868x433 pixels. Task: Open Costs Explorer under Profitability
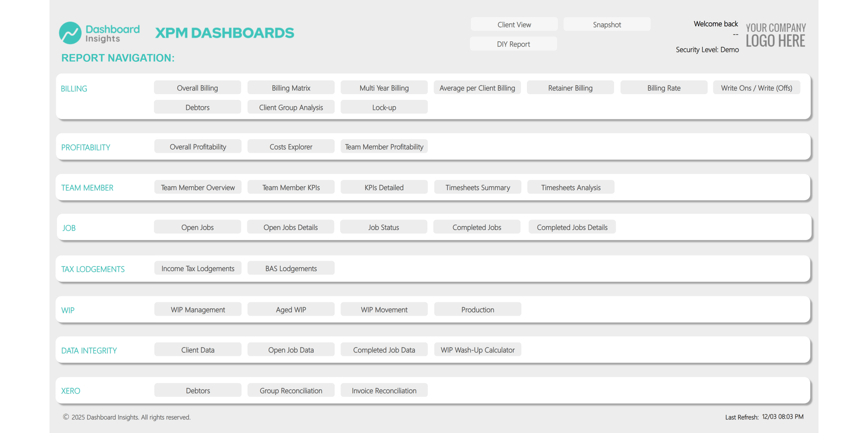pos(291,146)
